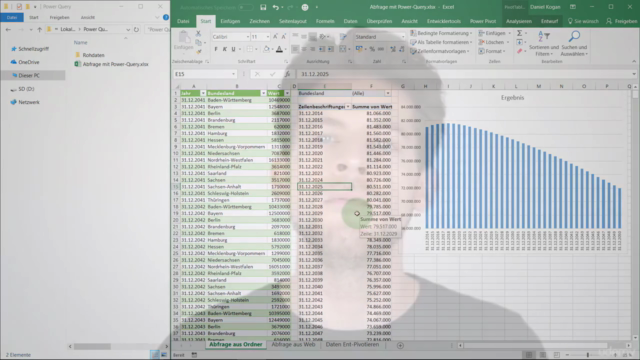Viewport: 640px width, 360px height.
Task: Open the fill down icon in Bearbeiten
Action: pyautogui.click(x=520, y=42)
